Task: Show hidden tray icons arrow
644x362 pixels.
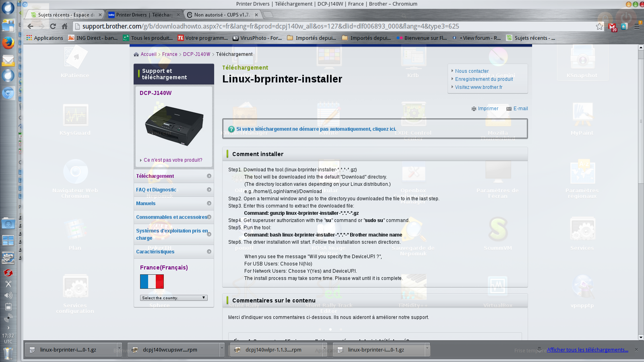Action: (x=8, y=328)
